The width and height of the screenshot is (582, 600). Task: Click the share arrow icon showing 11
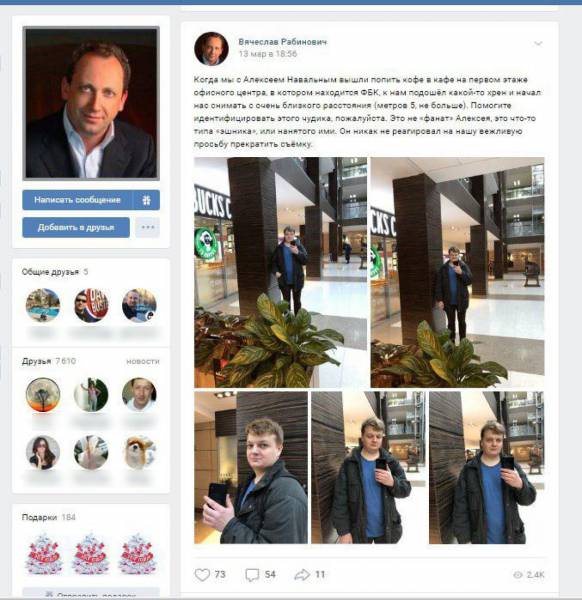point(302,574)
